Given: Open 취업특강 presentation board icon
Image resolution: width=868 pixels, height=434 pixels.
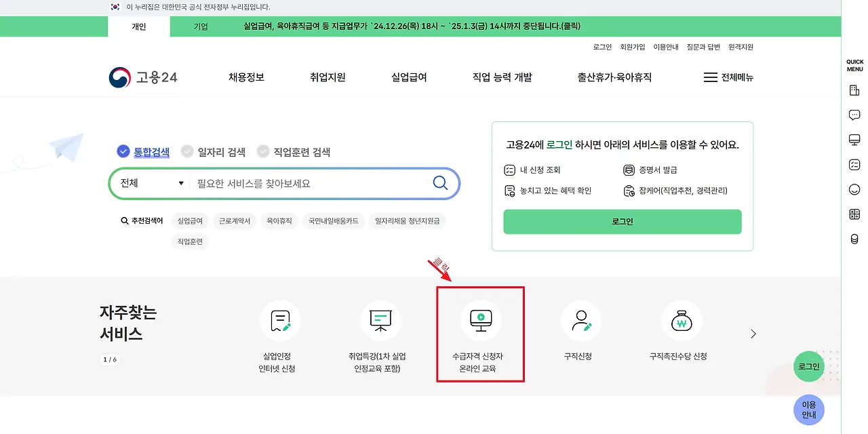Looking at the screenshot, I should point(380,321).
